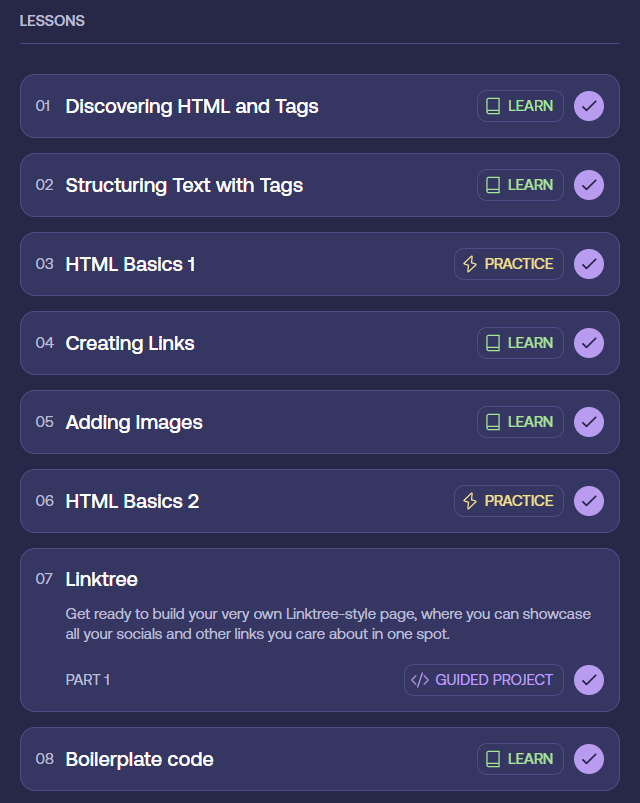Screen dimensions: 640x803
Task: Uncheck completion for HTML Basics 2
Action: 589,501
